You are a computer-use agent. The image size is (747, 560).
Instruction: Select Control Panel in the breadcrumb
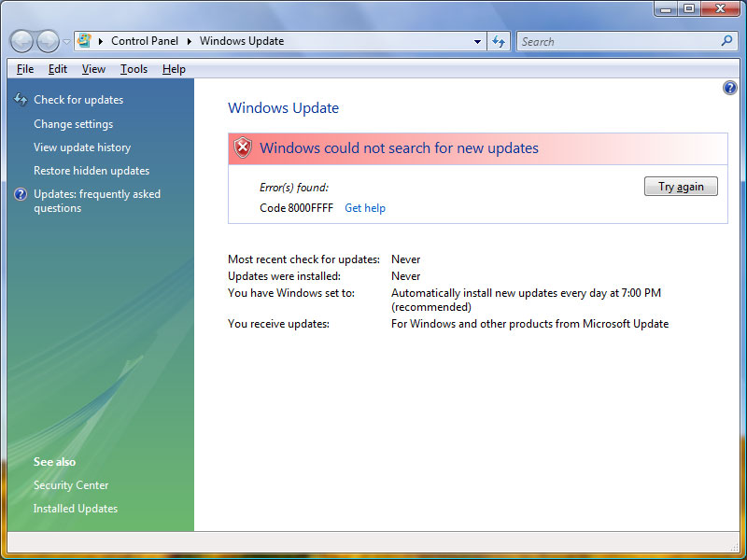coord(145,41)
